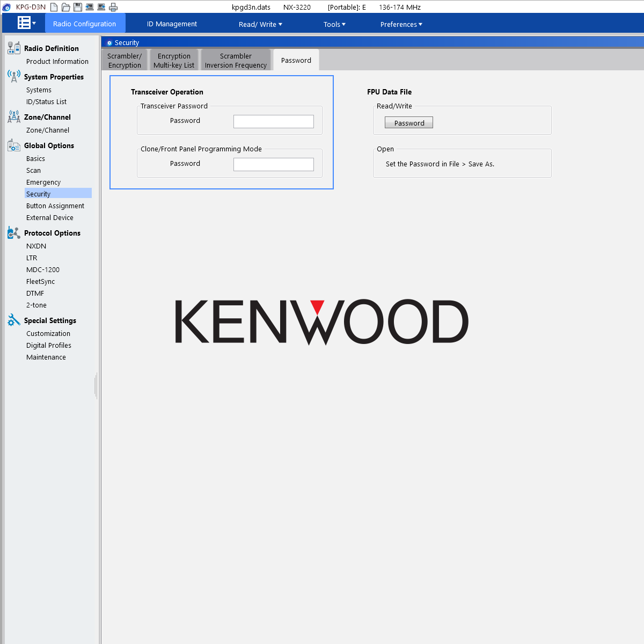
Task: Expand the Tools dropdown menu
Action: click(x=334, y=24)
